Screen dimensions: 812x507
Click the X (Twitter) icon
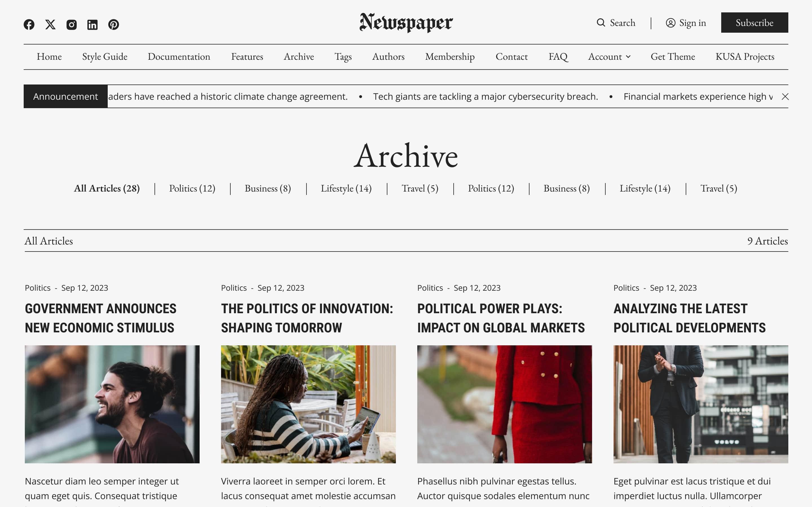(x=50, y=24)
